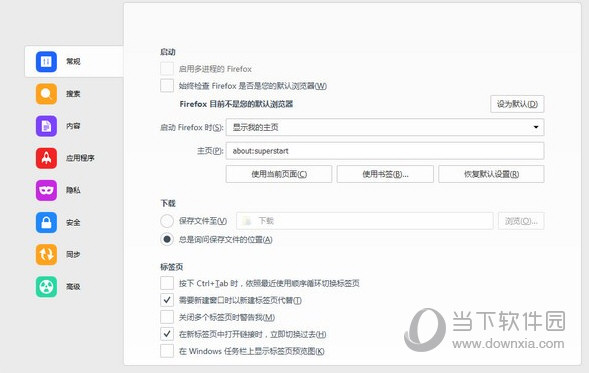Screen dimensions: 589x373
Task: Toggle Ctrl+Tab recent order checkbox
Action: [167, 283]
